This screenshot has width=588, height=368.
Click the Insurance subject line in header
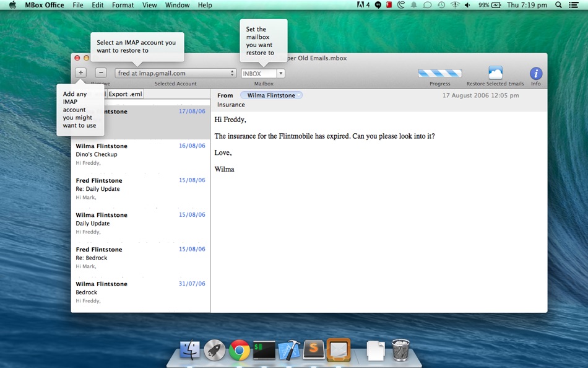pos(231,105)
